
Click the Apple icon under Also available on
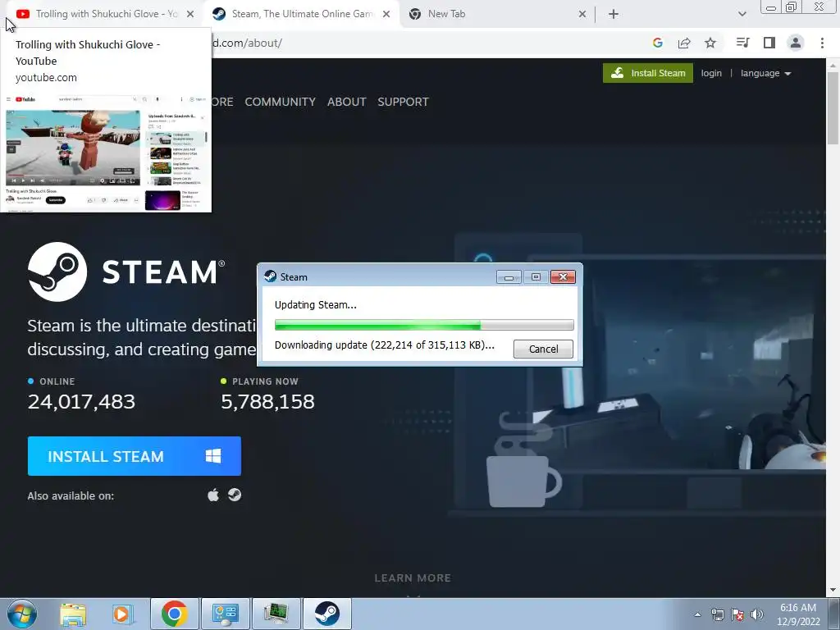click(x=213, y=495)
